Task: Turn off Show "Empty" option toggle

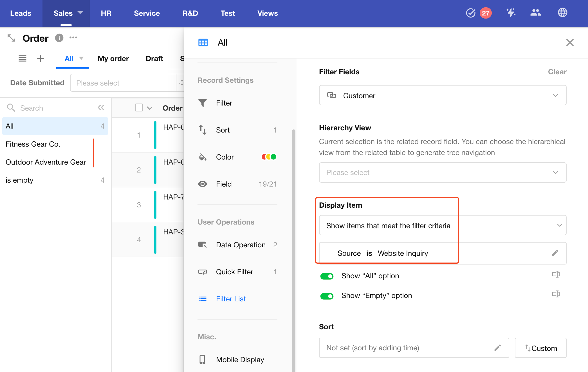Action: point(327,296)
